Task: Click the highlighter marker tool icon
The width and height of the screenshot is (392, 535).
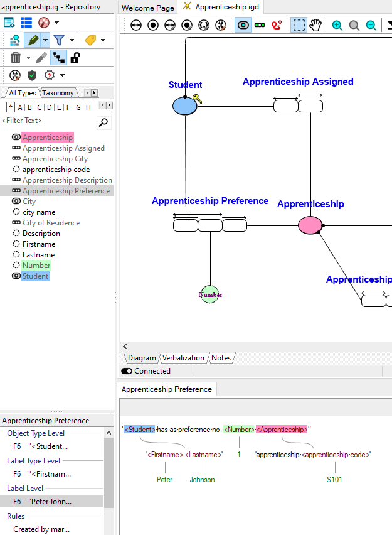Action: click(x=33, y=40)
